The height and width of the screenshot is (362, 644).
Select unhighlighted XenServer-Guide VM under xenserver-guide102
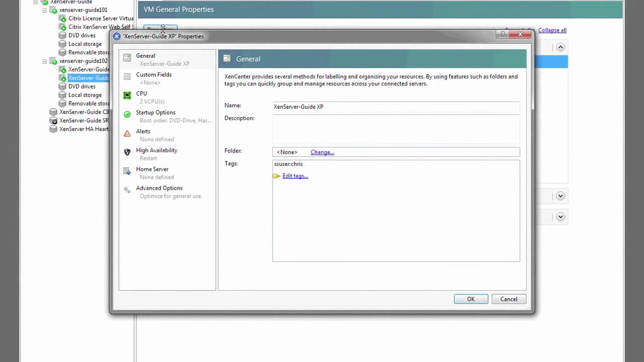coord(89,69)
